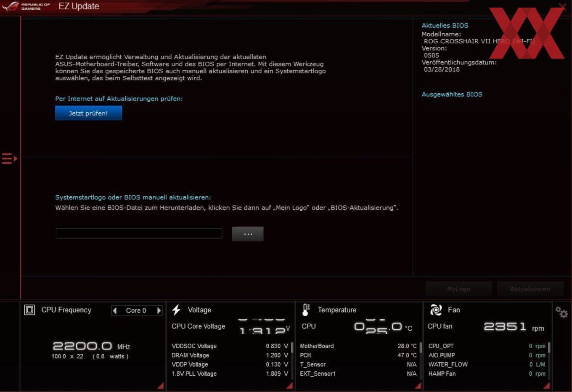Click the CPU temperature readout
Screen dimensions: 572x392
pyautogui.click(x=383, y=327)
